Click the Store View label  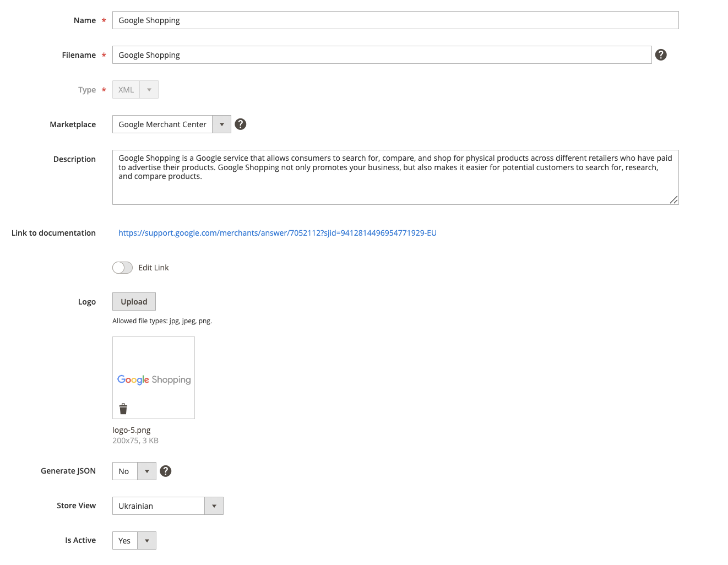(x=76, y=506)
